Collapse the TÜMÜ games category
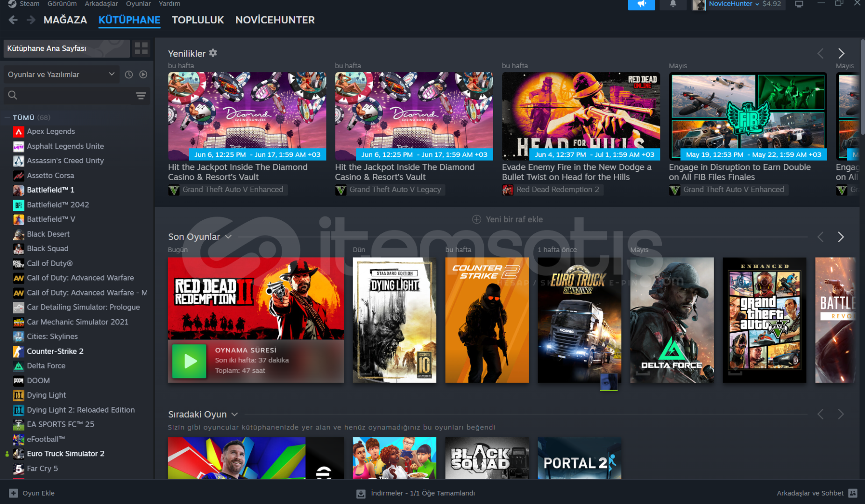Image resolution: width=865 pixels, height=504 pixels. pyautogui.click(x=7, y=118)
